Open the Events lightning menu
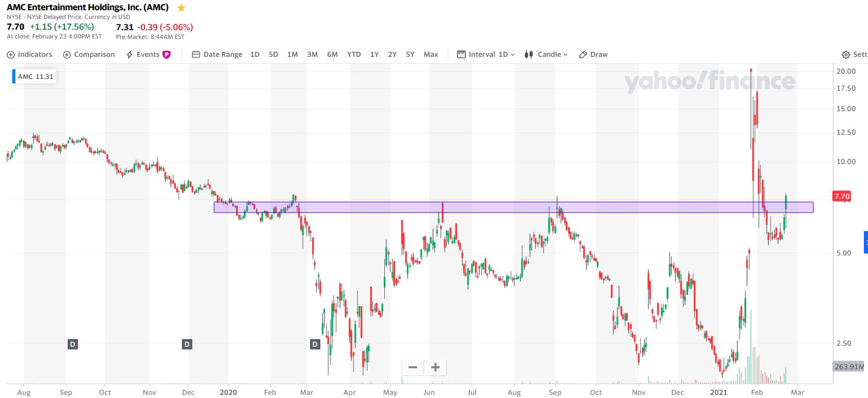This screenshot has height=398, width=868. point(142,54)
